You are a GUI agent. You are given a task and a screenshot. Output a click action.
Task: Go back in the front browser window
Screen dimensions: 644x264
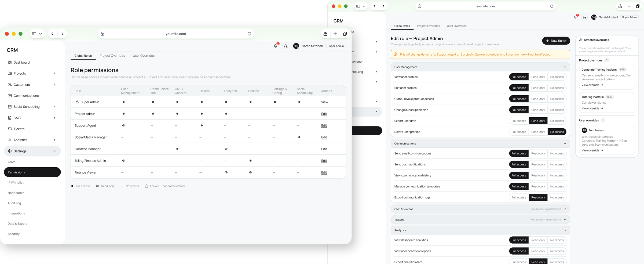(x=53, y=34)
